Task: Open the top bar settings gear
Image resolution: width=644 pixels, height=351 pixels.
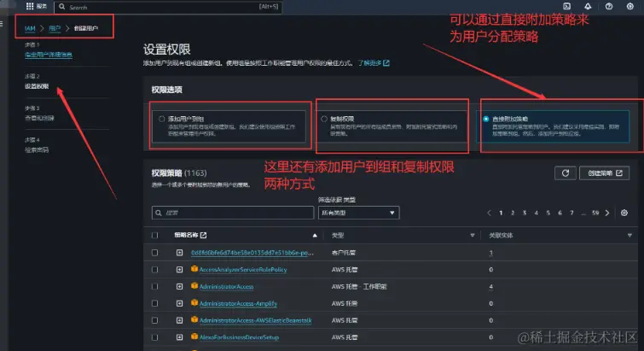Action: 629,6
